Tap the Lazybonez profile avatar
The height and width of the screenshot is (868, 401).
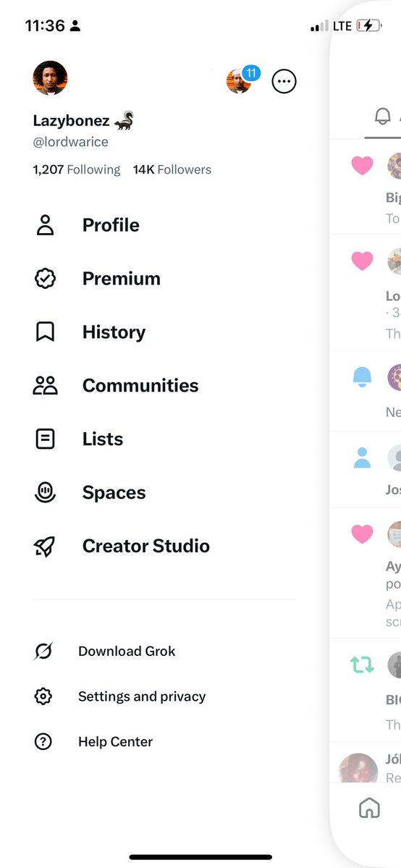(51, 78)
